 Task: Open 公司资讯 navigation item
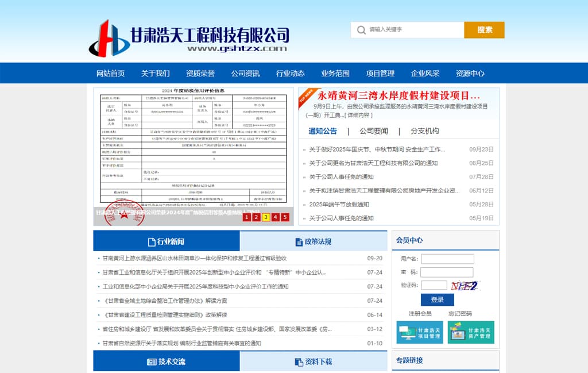point(245,73)
